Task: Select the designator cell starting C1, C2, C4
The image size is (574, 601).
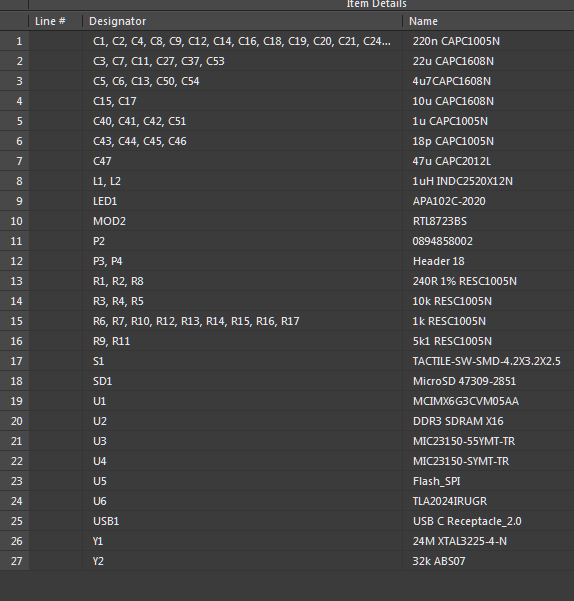Action: (243, 41)
